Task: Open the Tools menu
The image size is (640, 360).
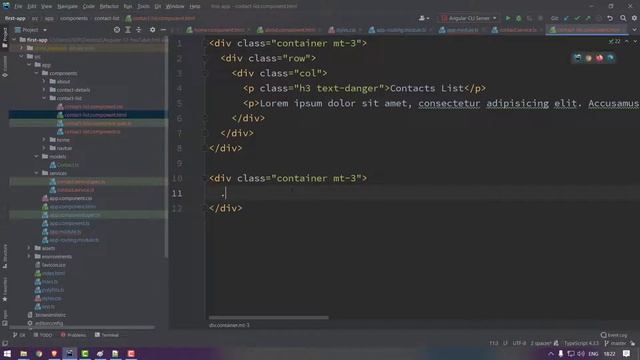Action: (143, 6)
